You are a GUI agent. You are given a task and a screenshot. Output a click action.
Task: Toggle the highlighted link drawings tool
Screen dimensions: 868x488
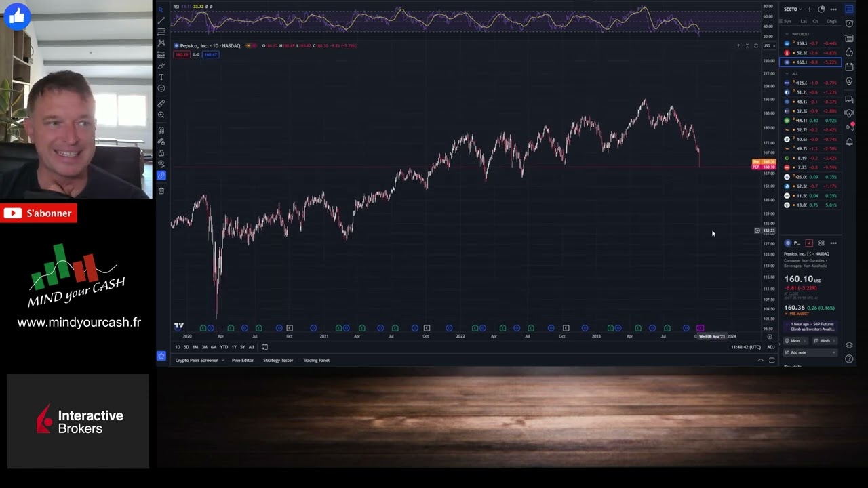tap(161, 176)
